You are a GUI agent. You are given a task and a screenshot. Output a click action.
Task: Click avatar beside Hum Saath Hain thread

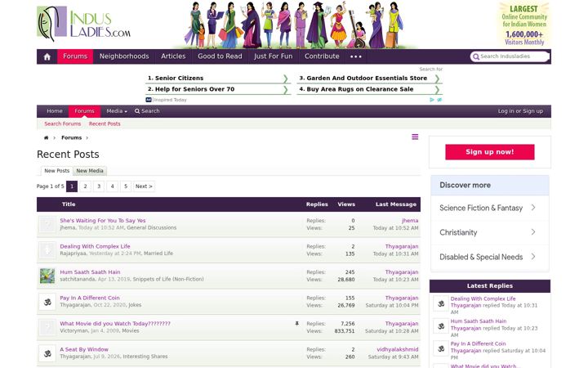[x=47, y=276]
